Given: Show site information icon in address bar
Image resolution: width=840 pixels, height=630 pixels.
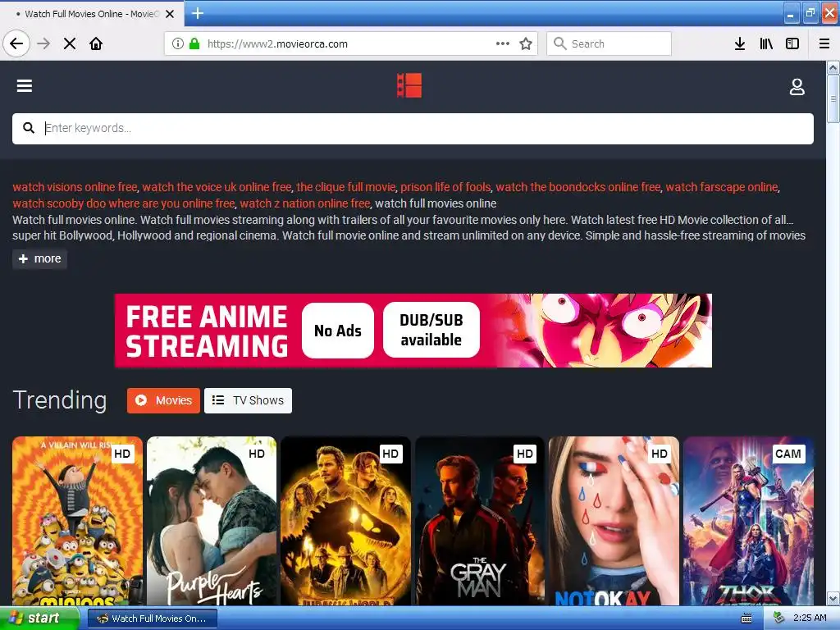Looking at the screenshot, I should point(177,43).
